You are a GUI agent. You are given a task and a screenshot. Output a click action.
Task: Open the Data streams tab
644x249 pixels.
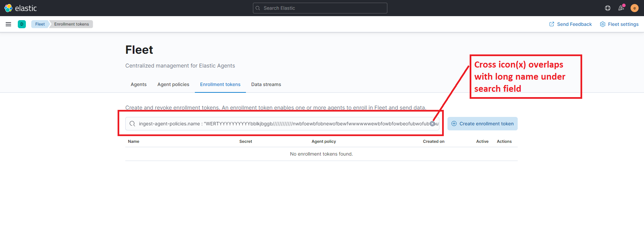point(266,84)
